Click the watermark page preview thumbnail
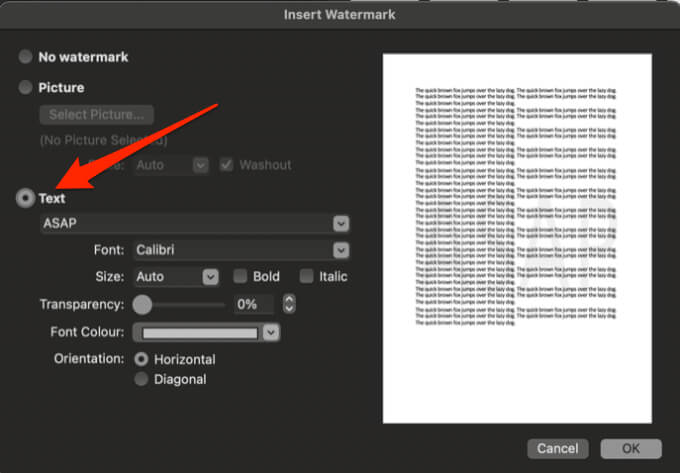Screen dimensions: 680x473 (x=517, y=238)
